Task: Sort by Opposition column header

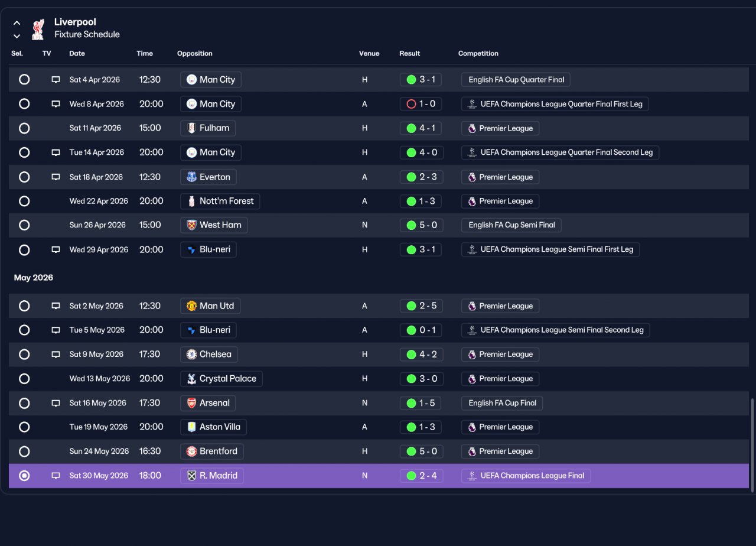Action: [194, 53]
